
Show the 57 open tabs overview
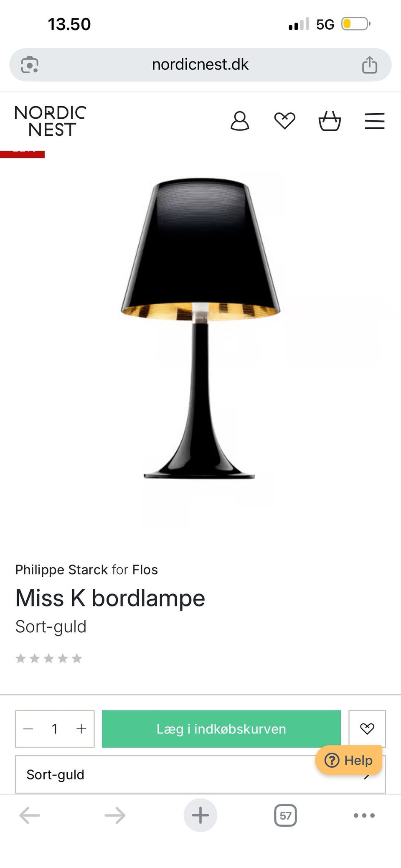pos(286,815)
